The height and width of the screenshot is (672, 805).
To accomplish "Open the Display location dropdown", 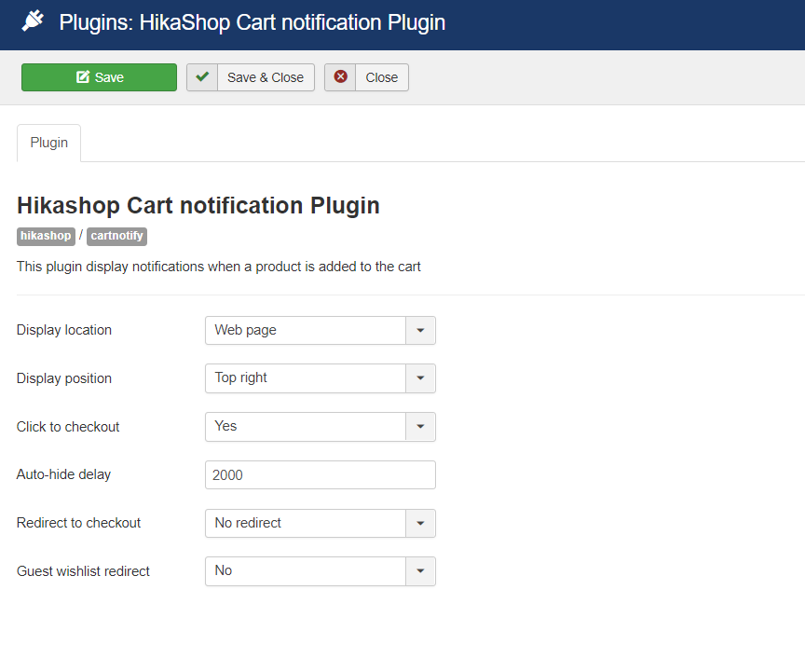I will pos(320,330).
